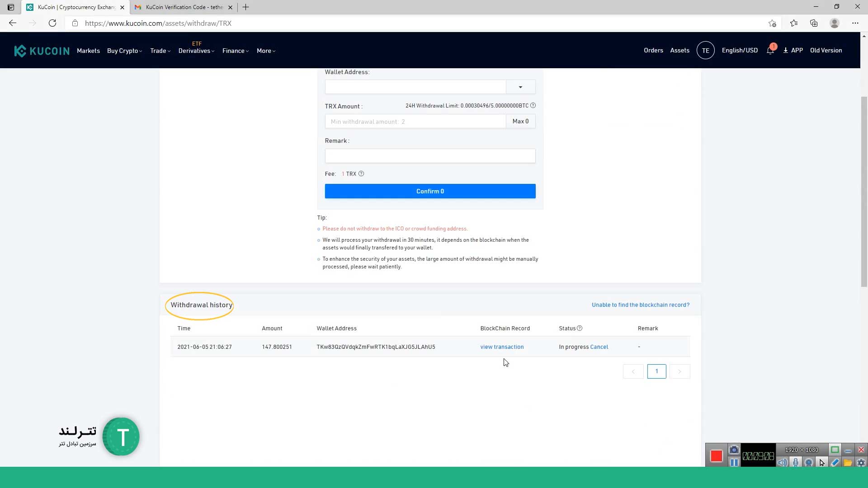The height and width of the screenshot is (488, 868).
Task: Take a screenshot with recorder camera icon
Action: coord(734,450)
